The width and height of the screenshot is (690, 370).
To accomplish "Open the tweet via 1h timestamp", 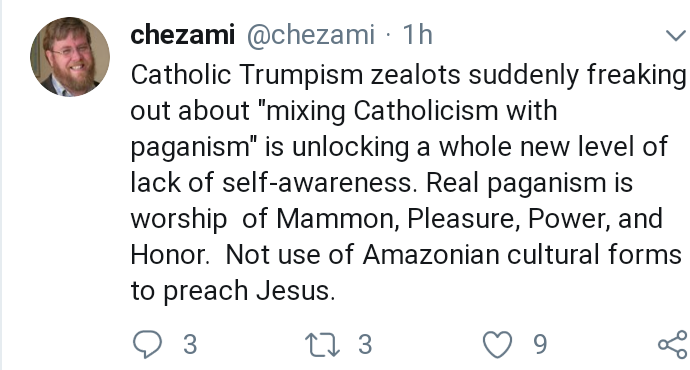I will (x=418, y=35).
